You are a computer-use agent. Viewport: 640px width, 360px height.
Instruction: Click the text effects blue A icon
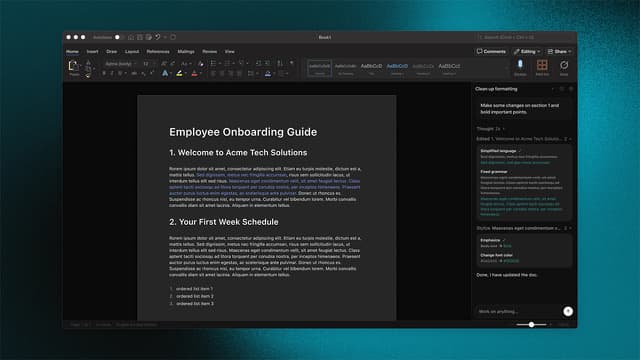165,73
